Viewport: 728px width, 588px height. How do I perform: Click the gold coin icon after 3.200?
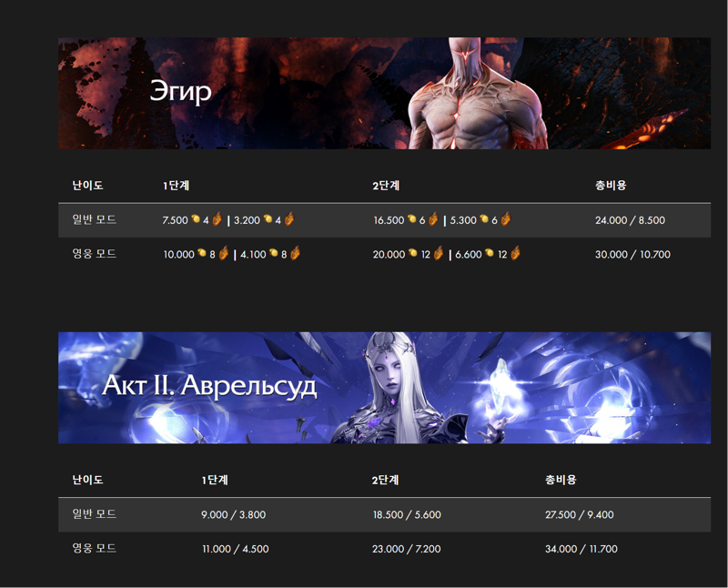tap(268, 218)
